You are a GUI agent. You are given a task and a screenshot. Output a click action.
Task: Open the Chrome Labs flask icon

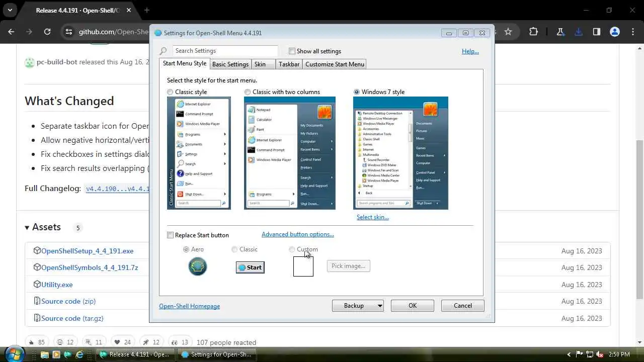(560, 32)
